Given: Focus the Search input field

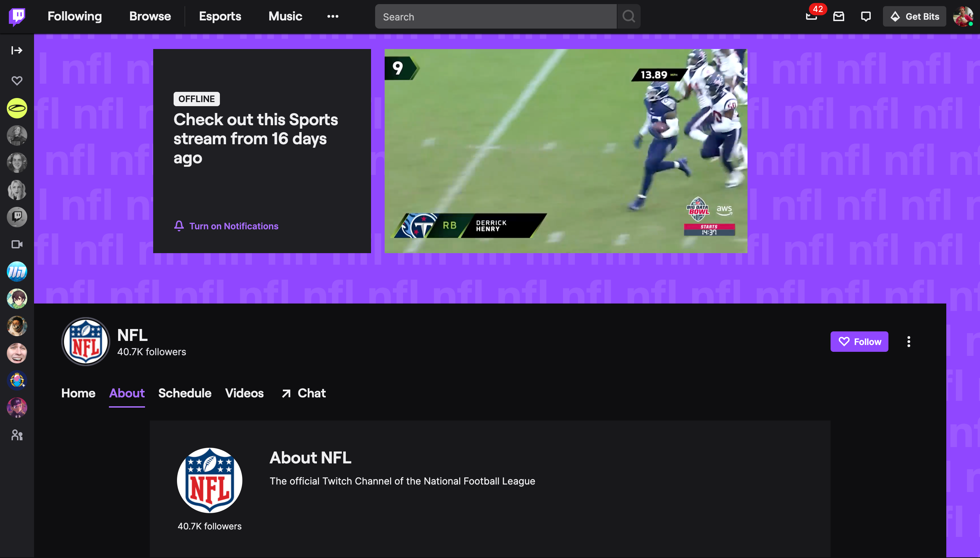Looking at the screenshot, I should coord(496,16).
